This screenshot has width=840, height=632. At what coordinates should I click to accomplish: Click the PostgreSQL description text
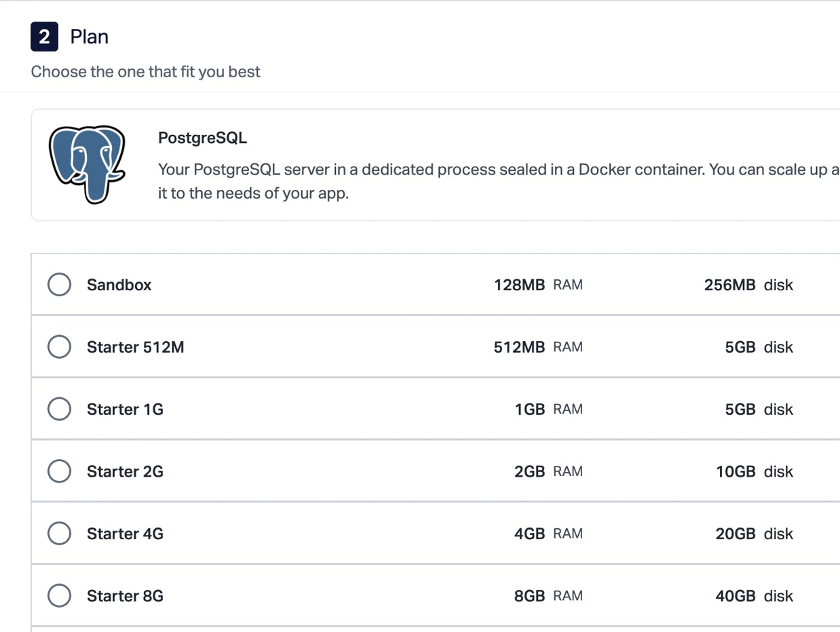407,181
